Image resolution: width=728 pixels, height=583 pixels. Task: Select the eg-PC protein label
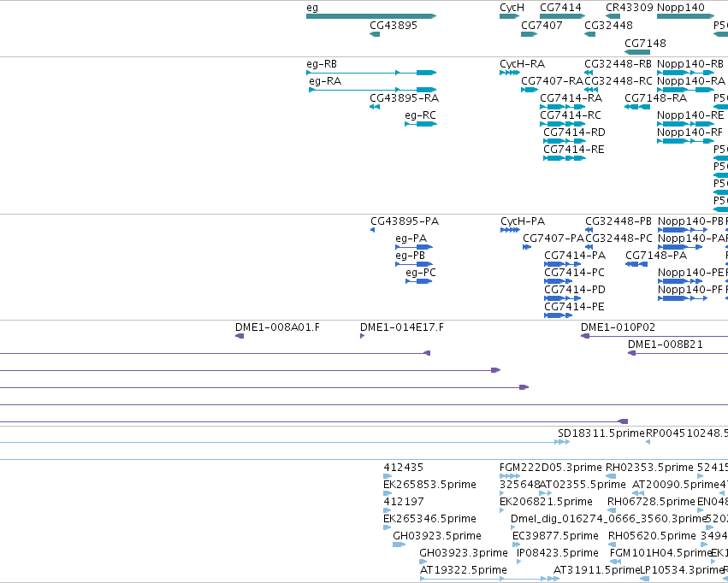click(421, 273)
